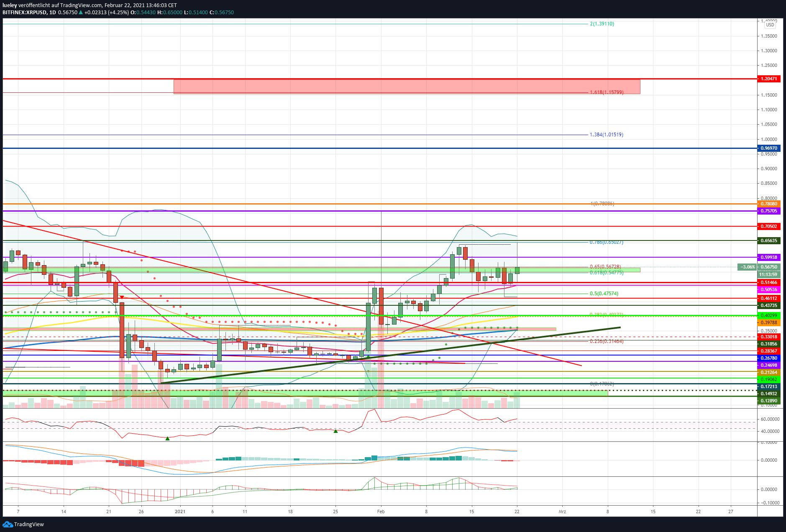The image size is (786, 532).
Task: Select the orange 0.39788 price label
Action: pos(769,322)
